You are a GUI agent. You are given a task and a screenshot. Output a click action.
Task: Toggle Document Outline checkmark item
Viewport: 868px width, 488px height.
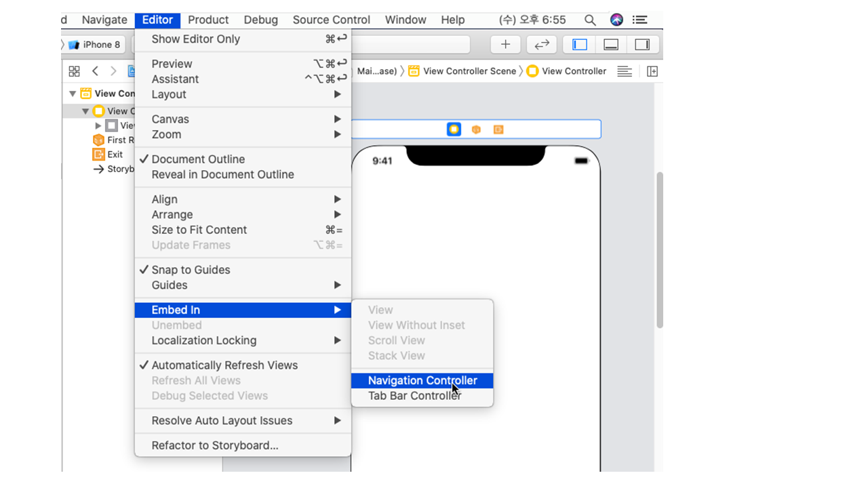click(x=198, y=159)
